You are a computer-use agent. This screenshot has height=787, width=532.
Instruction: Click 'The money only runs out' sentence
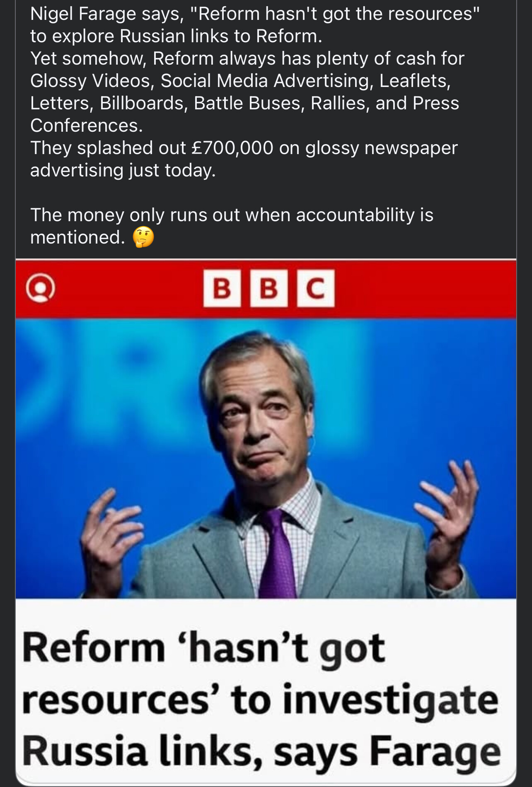(231, 215)
